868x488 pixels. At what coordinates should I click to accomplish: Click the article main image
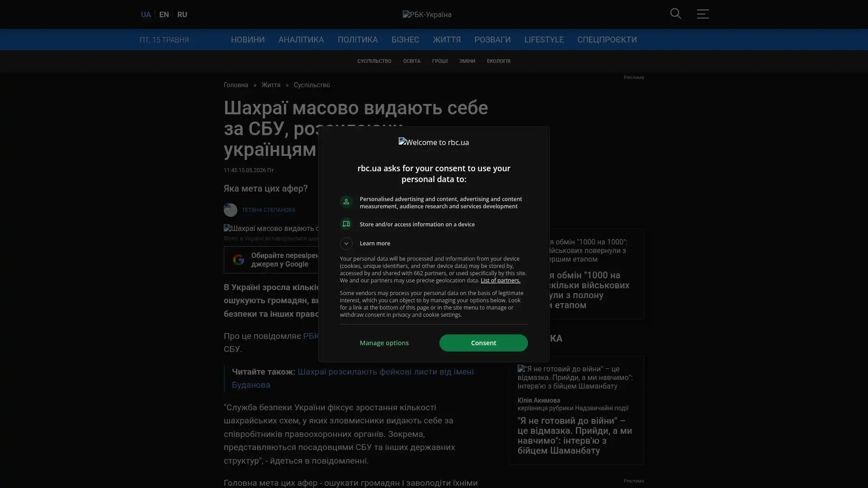[x=271, y=229]
